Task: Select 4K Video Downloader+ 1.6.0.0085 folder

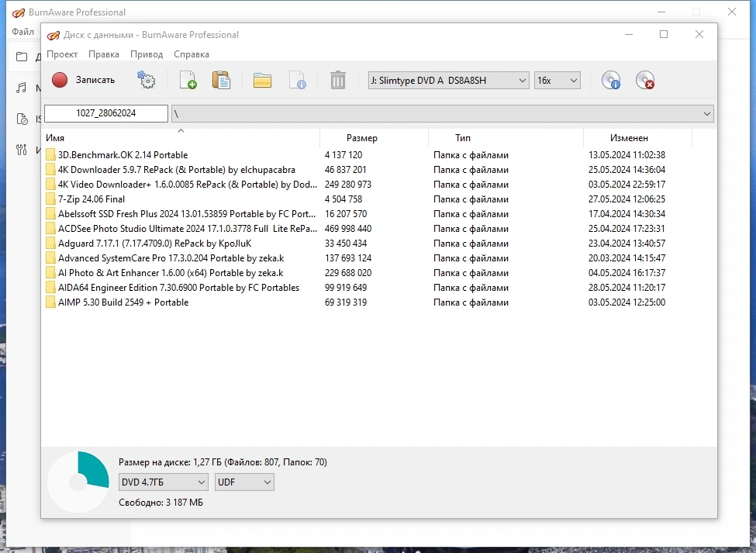Action: (188, 185)
